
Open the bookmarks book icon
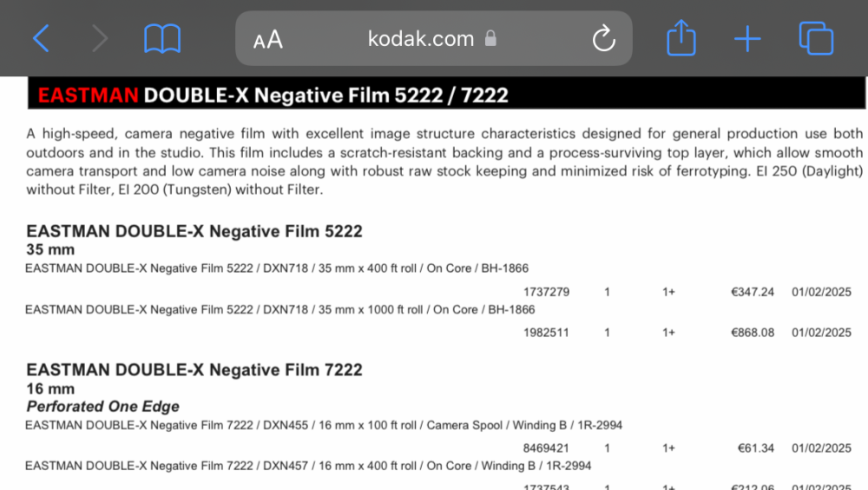tap(162, 39)
